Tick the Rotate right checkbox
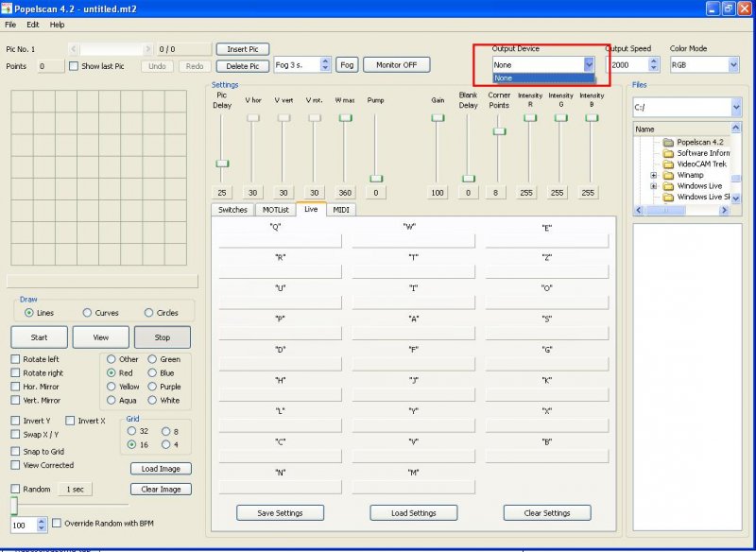Image resolution: width=756 pixels, height=552 pixels. [15, 372]
